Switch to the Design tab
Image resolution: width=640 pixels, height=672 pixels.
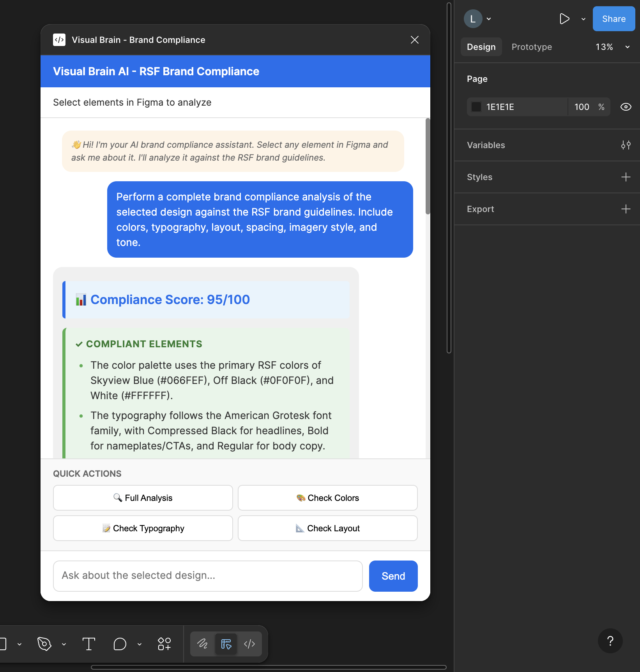click(481, 47)
